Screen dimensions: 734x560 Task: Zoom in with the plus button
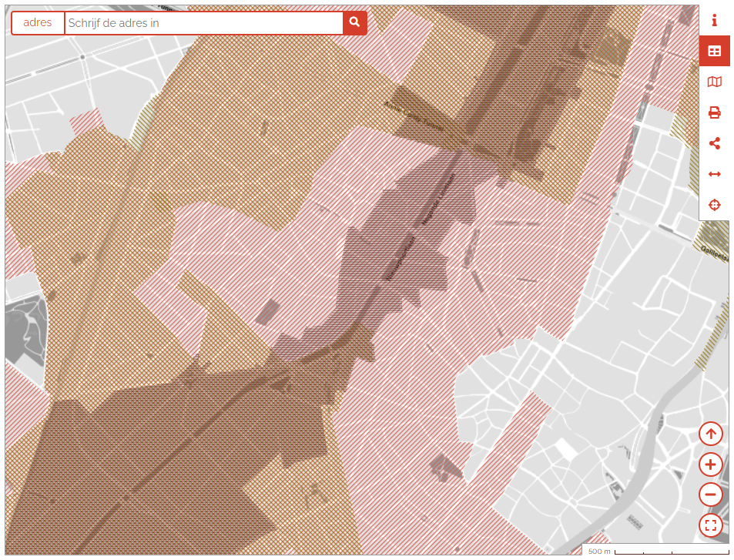point(710,464)
